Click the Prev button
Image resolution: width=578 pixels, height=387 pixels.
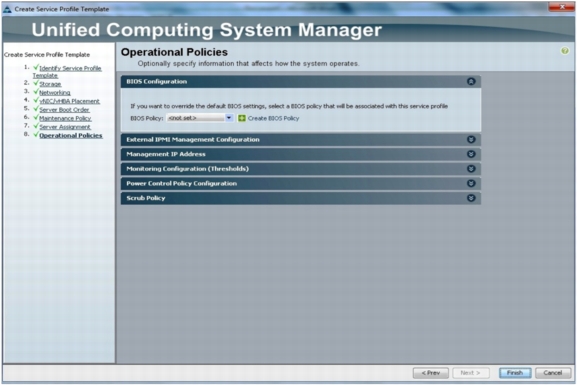[431, 373]
